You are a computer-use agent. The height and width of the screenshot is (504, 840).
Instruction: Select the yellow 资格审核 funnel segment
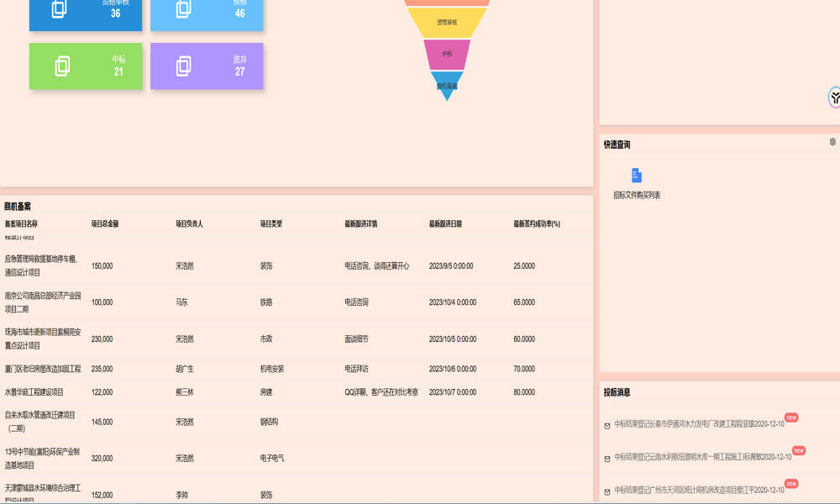pyautogui.click(x=447, y=23)
